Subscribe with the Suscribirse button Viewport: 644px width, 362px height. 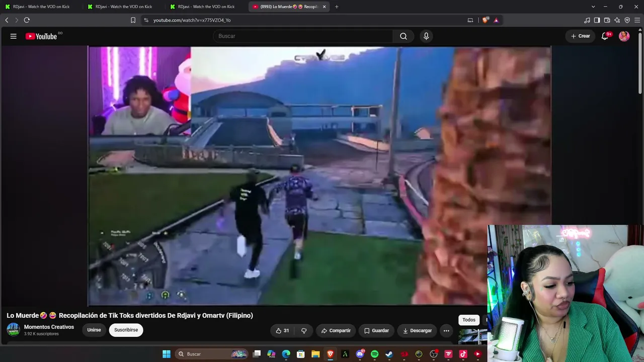[x=126, y=330]
